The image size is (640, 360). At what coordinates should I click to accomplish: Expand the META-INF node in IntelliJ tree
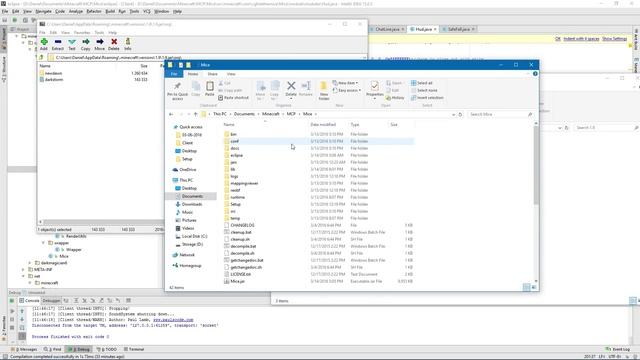(23, 269)
